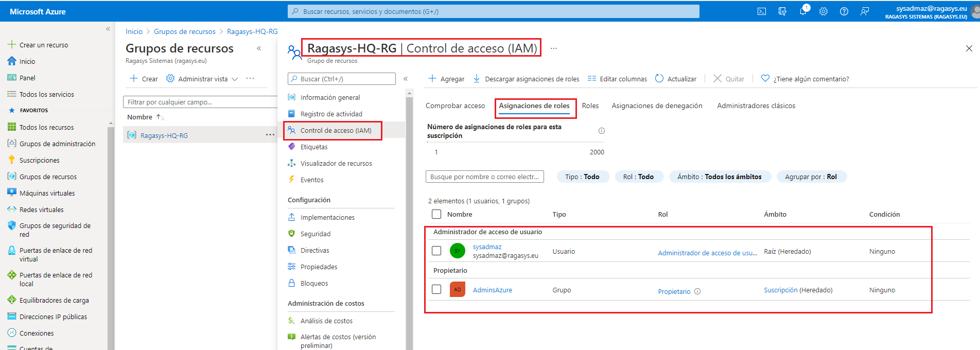
Task: Open more options ellipsis next to the IAM title
Action: [554, 48]
